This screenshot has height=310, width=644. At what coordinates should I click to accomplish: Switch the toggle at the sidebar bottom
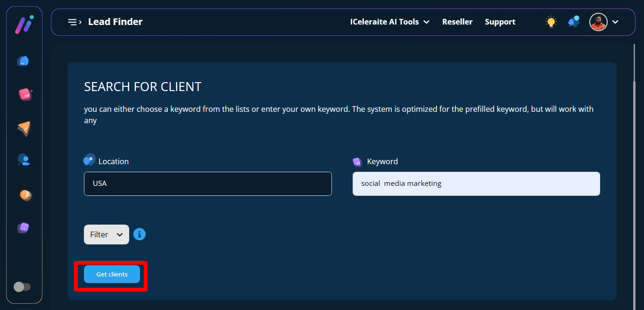coord(22,287)
